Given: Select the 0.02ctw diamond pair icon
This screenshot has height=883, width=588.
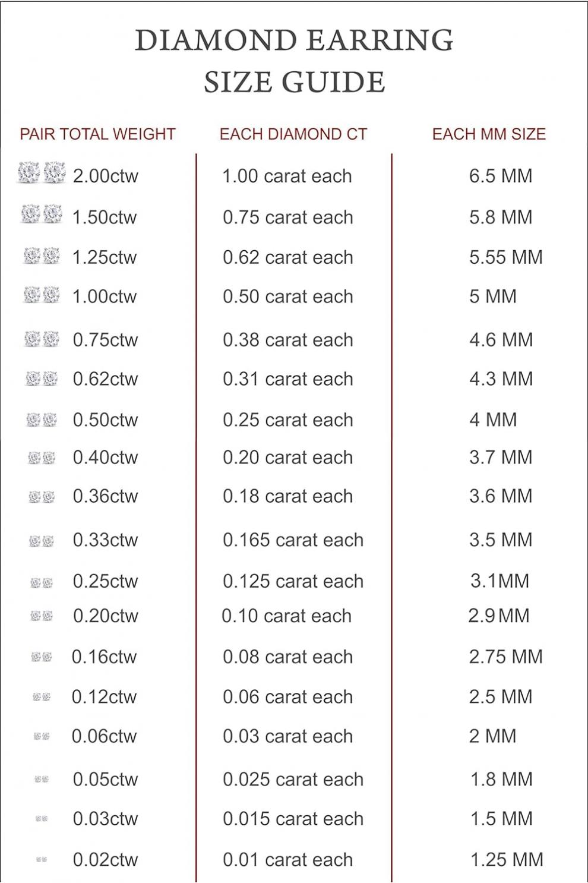Looking at the screenshot, I should [x=42, y=859].
